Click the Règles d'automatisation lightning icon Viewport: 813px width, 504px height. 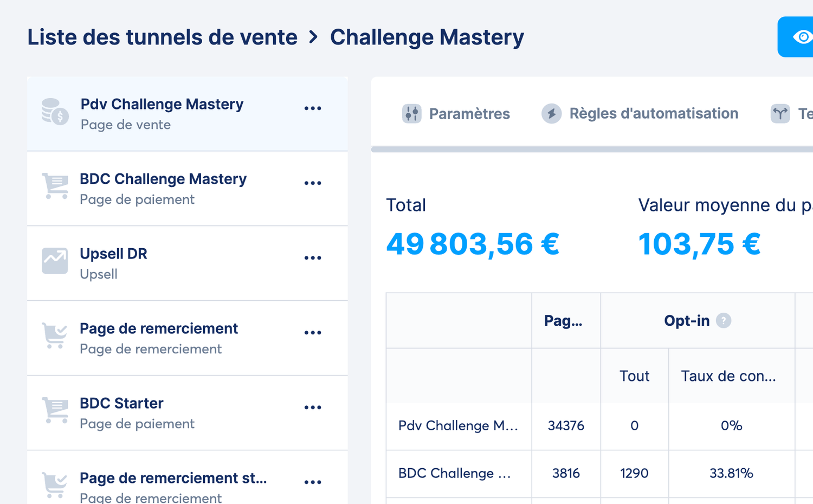point(551,114)
